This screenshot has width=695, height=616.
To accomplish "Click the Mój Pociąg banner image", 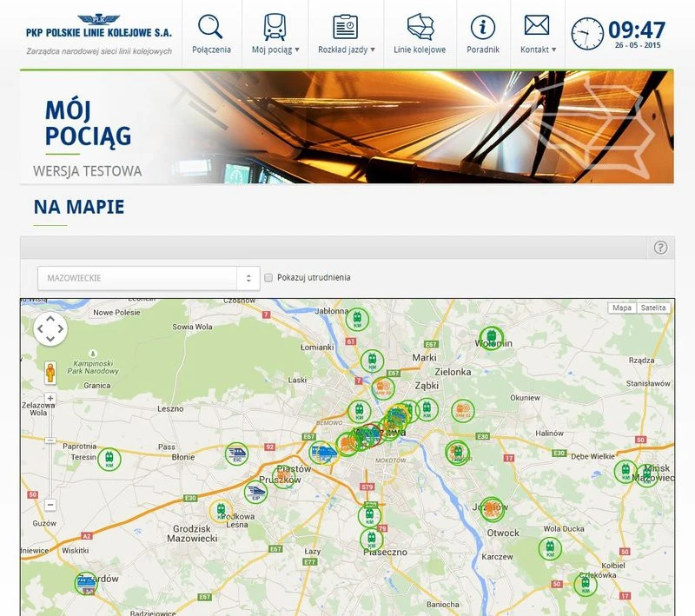I will 347,127.
